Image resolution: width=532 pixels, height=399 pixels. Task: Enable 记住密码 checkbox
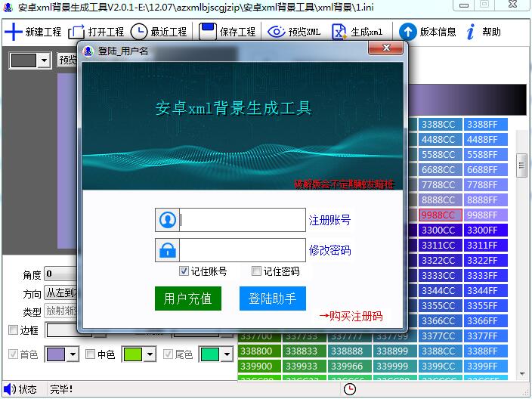[x=256, y=271]
